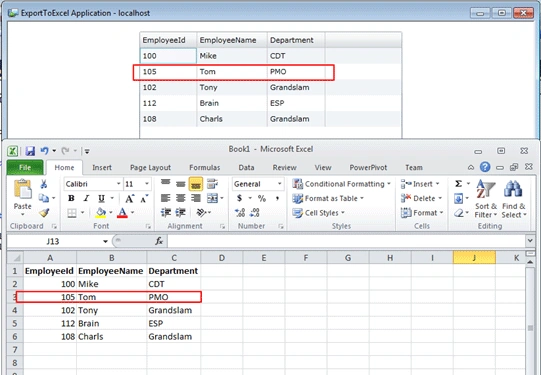541x375 pixels.
Task: Select row 2 header in Excel
Action: point(15,284)
